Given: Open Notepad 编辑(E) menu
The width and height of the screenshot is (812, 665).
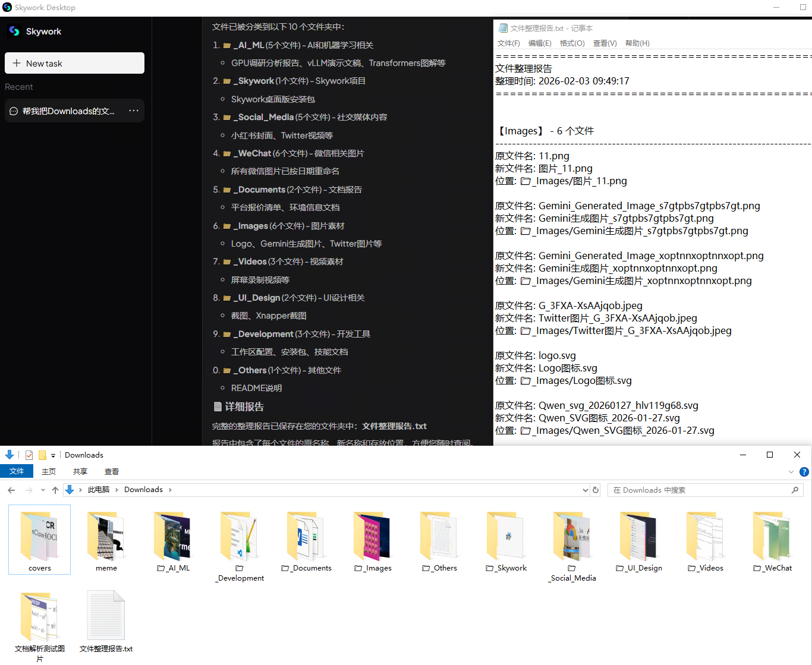Looking at the screenshot, I should [x=540, y=43].
